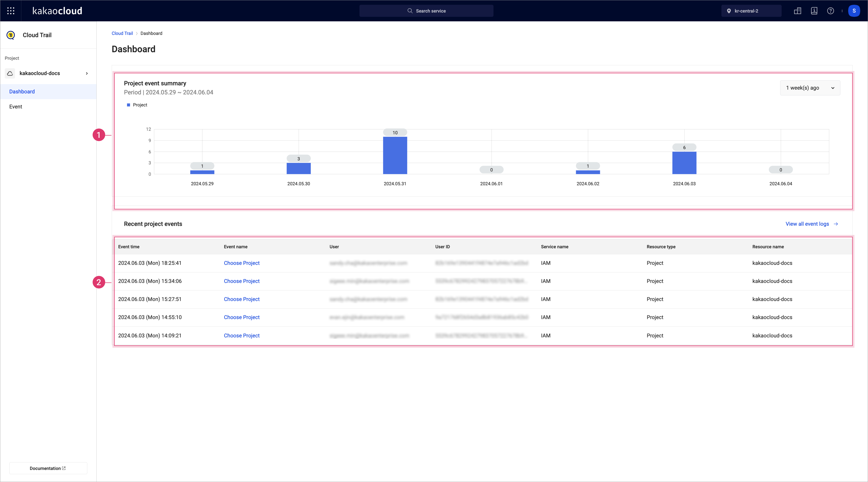Click the 2024.05.30 bar showing 3

point(299,169)
